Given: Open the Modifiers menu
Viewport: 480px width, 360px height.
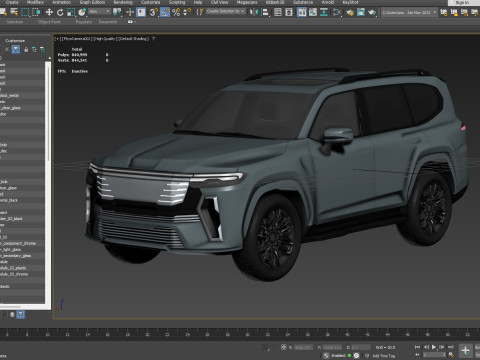Looking at the screenshot, I should (x=35, y=2).
